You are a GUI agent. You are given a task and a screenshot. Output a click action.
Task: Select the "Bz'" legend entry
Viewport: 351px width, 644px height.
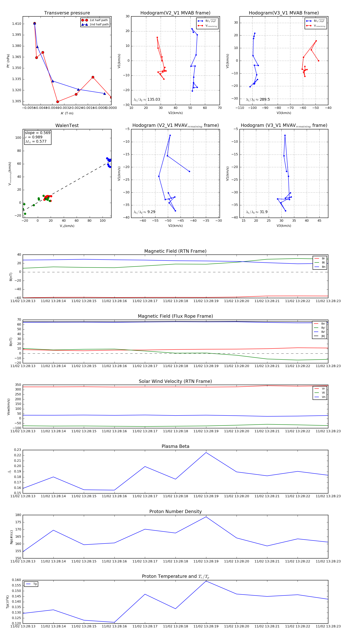[320, 332]
